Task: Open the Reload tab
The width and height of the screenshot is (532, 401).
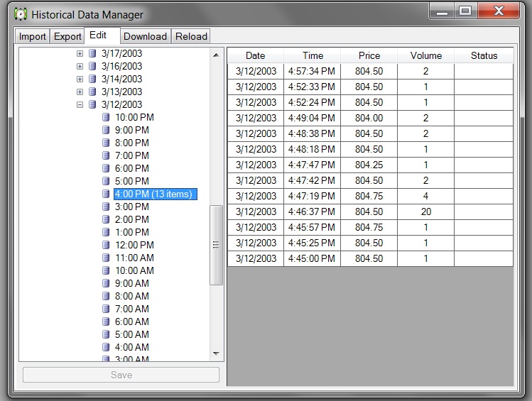Action: (191, 36)
